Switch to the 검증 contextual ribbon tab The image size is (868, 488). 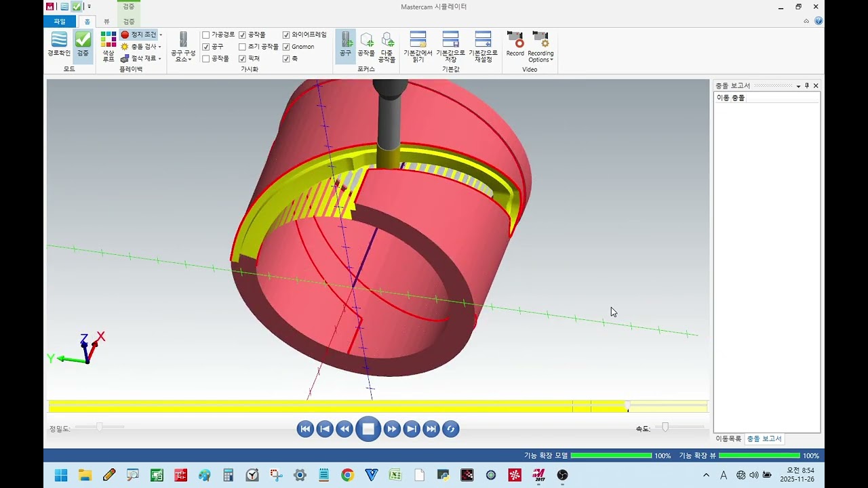(x=129, y=22)
